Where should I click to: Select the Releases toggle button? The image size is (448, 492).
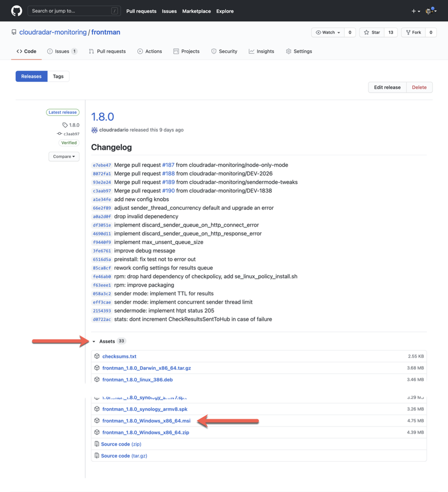[x=31, y=77]
